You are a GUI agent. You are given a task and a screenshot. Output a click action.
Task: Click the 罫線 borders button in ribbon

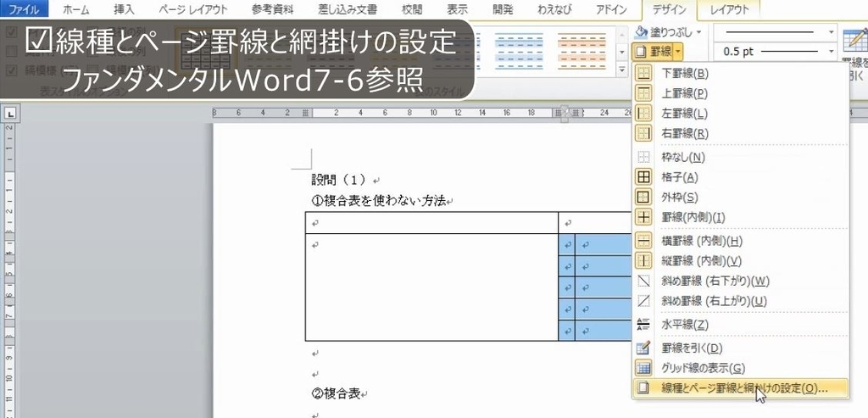[x=654, y=52]
